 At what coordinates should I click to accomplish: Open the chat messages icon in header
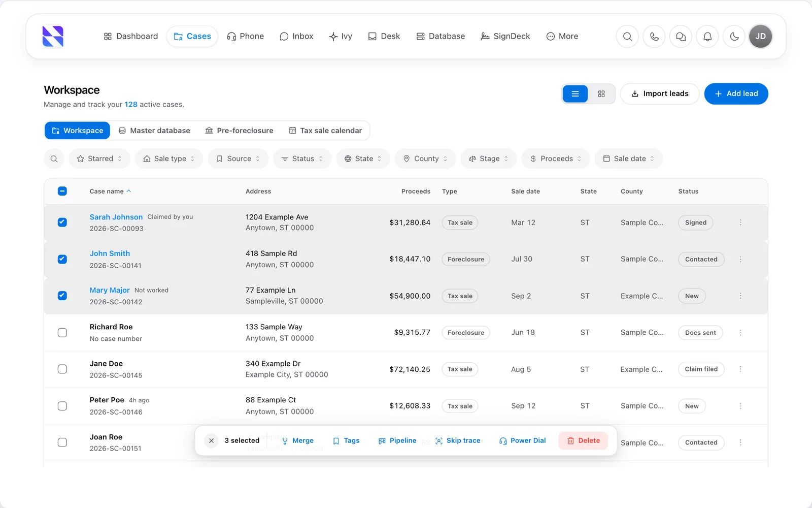coord(681,37)
